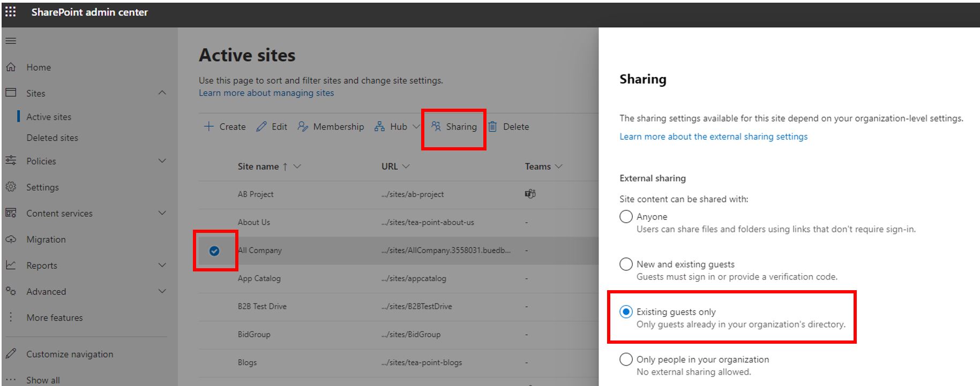Select the B2B Test Drive site row
This screenshot has height=386, width=980.
click(398, 306)
